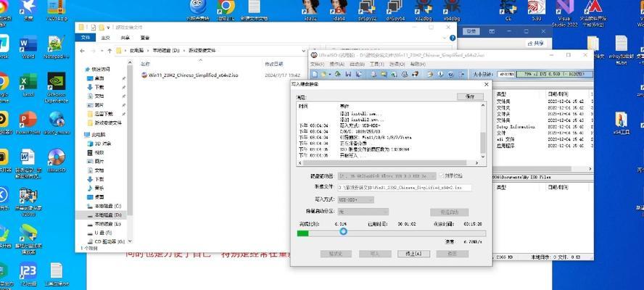This screenshot has height=290, width=644.
Task: Select 游戏安装文件 in quick access
Action: click(104, 123)
